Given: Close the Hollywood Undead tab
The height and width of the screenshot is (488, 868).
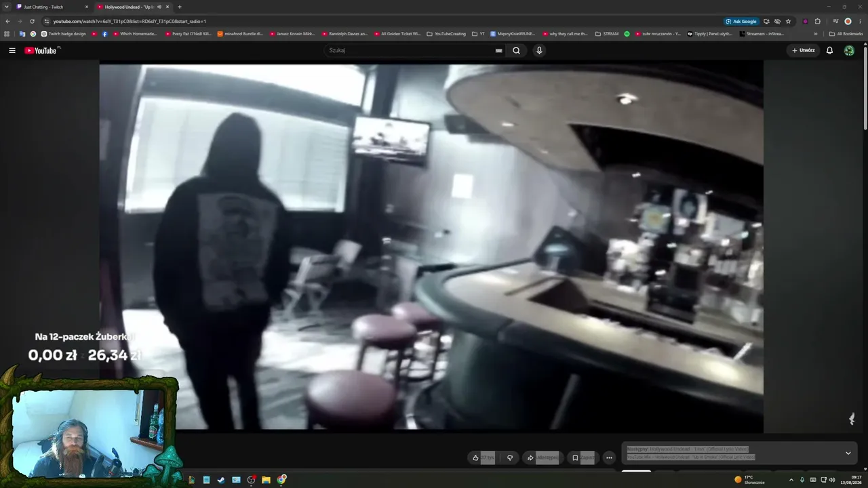Looking at the screenshot, I should (167, 7).
